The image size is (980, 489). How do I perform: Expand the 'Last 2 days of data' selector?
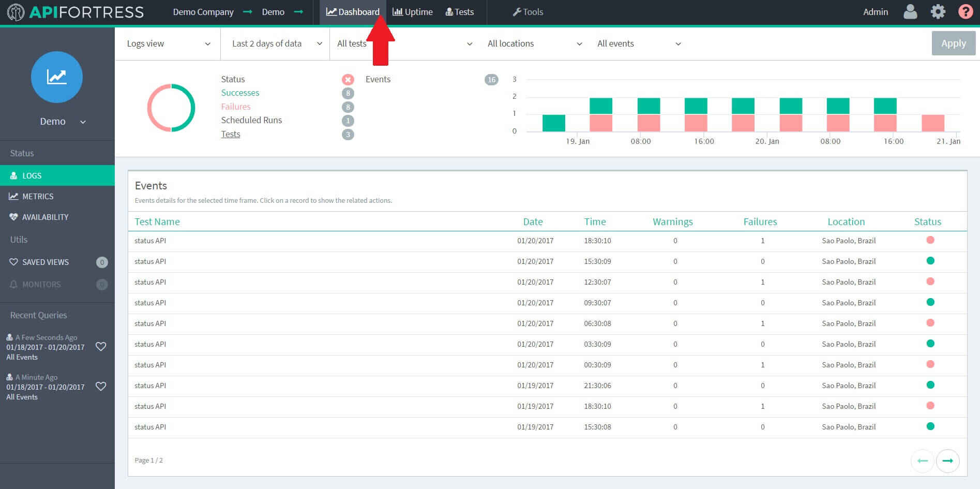point(275,43)
